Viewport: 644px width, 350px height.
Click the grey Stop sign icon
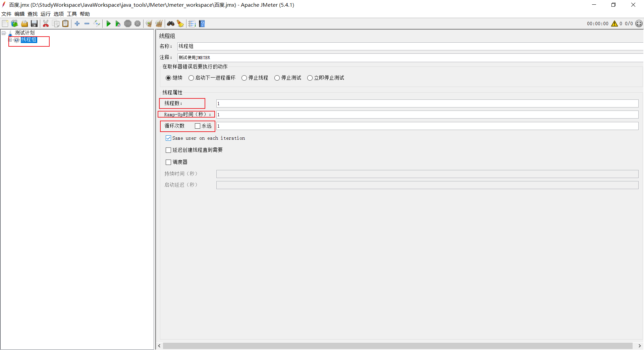[128, 24]
